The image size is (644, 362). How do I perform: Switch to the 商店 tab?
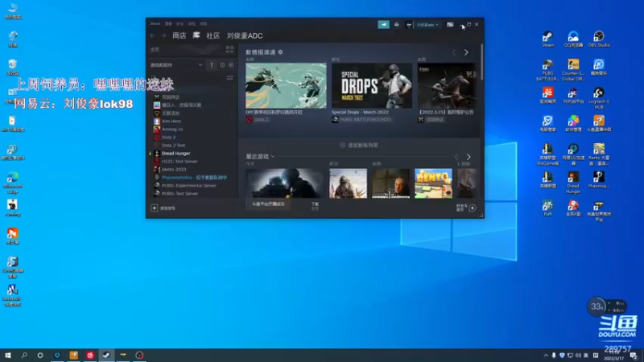pyautogui.click(x=179, y=35)
